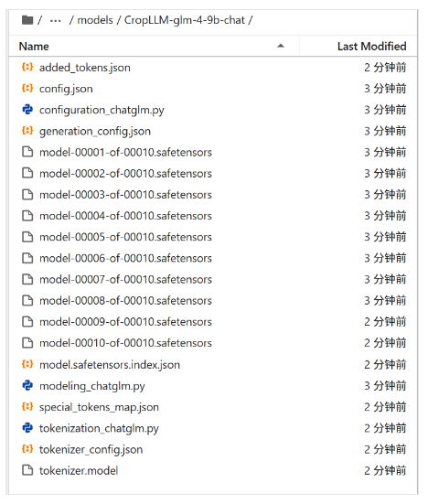
Task: Select model-00008-of-00010.safetensors file name
Action: tap(125, 301)
